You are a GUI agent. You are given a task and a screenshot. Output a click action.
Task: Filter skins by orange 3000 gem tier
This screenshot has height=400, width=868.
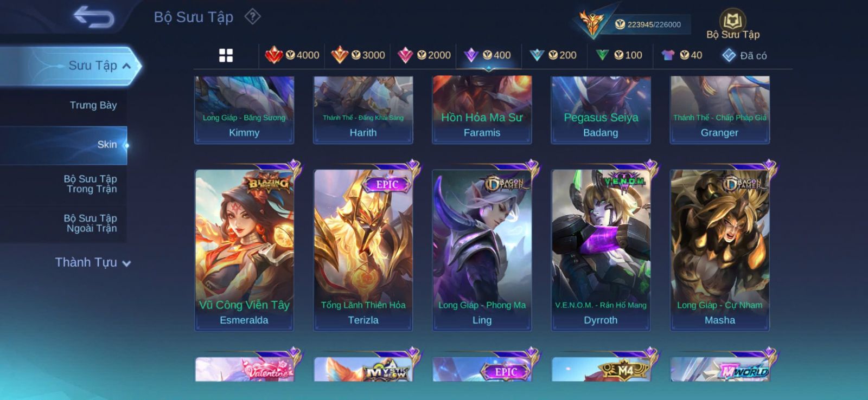pyautogui.click(x=358, y=55)
